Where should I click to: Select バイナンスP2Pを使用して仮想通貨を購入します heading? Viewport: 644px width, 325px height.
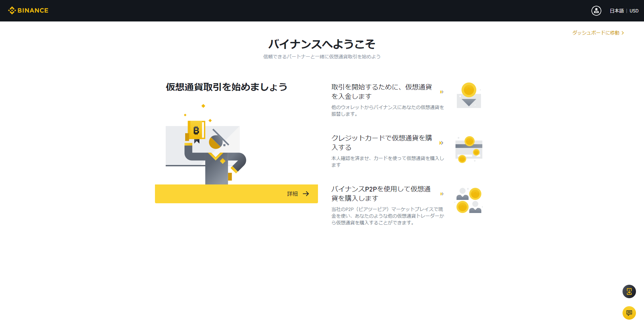point(381,194)
